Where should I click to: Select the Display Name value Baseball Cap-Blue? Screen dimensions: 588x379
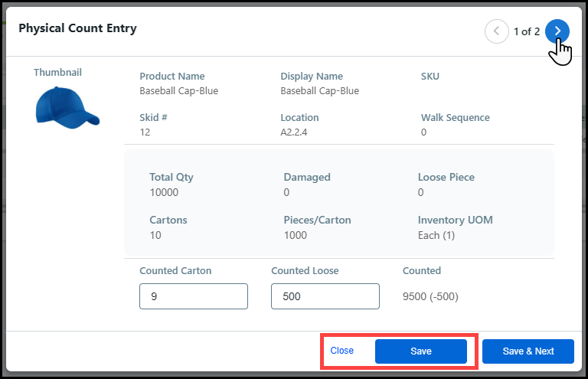pos(319,90)
